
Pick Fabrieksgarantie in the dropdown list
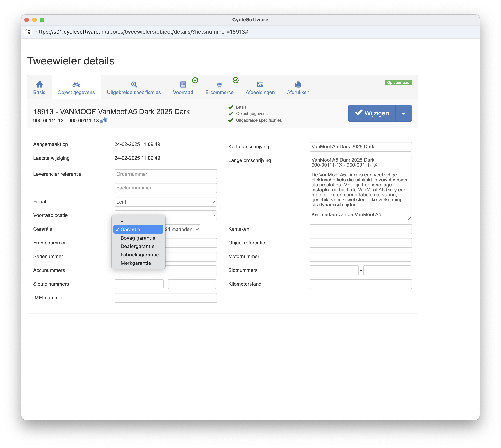[x=138, y=255]
